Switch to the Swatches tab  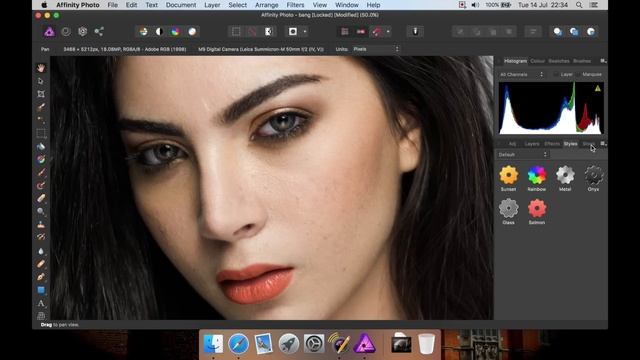pos(559,61)
